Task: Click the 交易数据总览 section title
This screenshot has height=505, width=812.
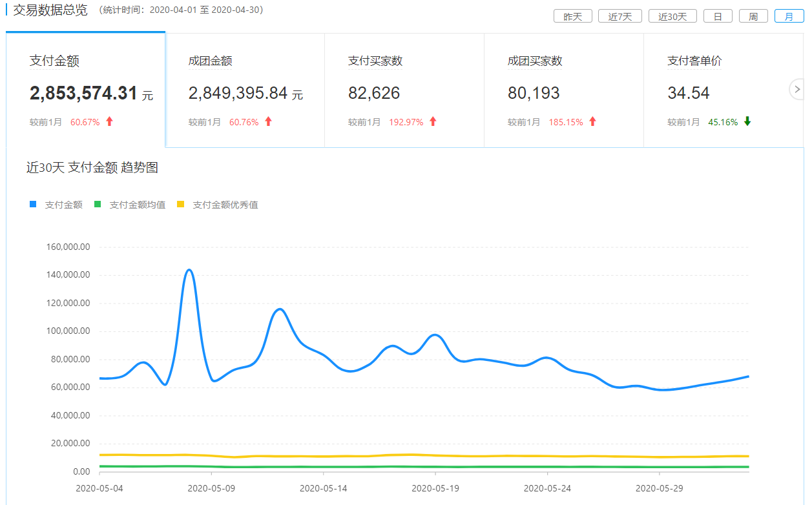Action: (x=50, y=10)
